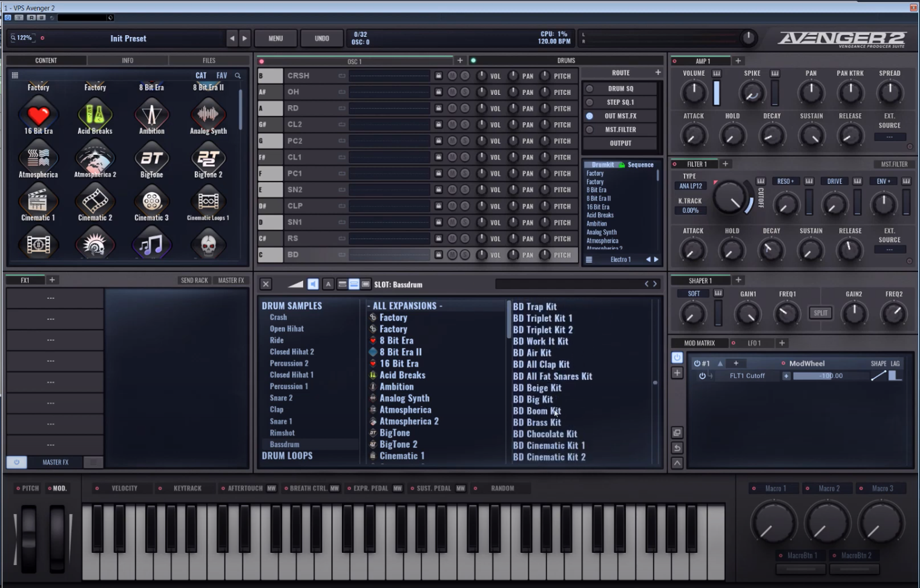Open the Cinematic Loops 1 icon
The height and width of the screenshot is (588, 920).
click(208, 200)
